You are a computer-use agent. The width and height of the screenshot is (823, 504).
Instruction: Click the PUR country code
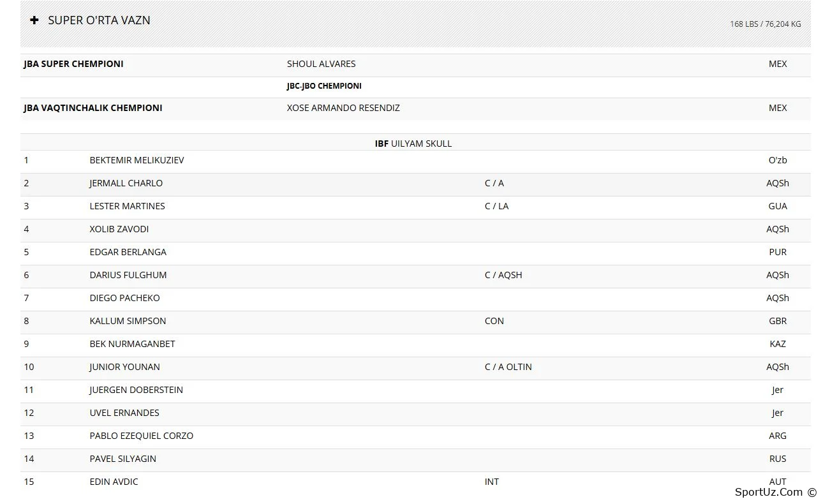tap(778, 252)
